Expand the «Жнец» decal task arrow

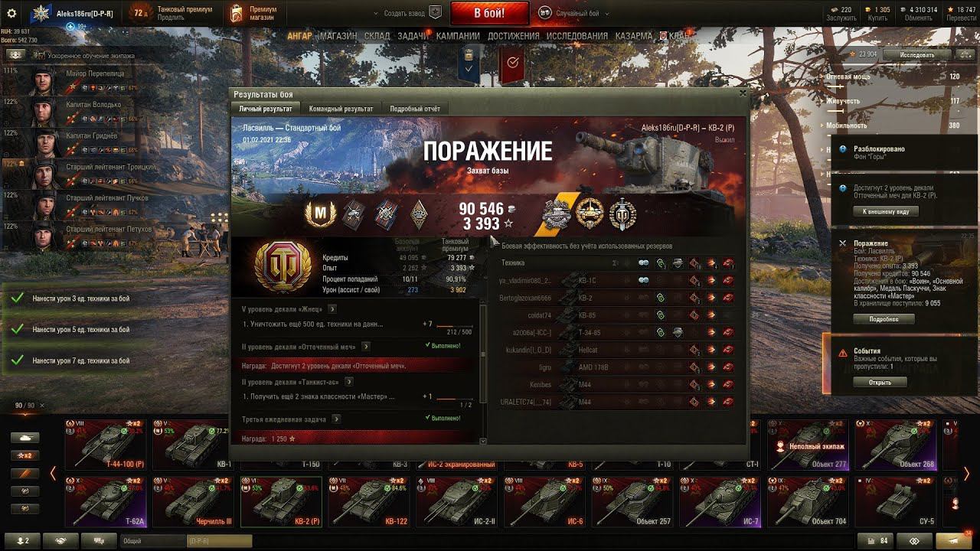tap(332, 309)
